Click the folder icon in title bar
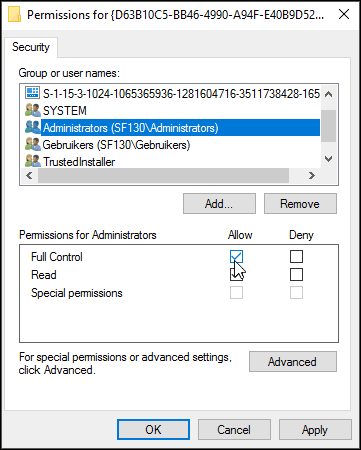 point(14,15)
